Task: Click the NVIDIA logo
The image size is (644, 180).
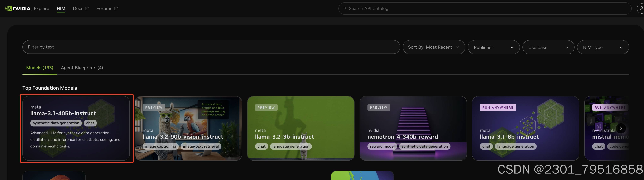Action: (x=18, y=9)
